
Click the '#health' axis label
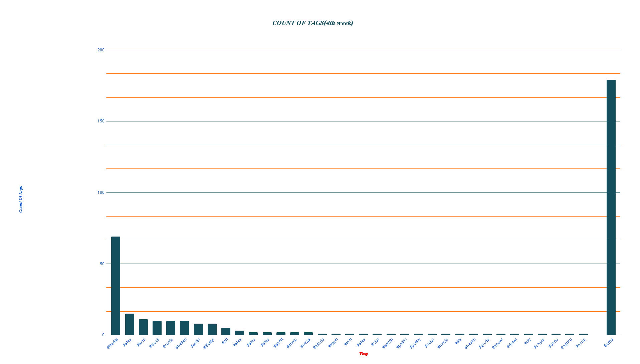click(470, 344)
